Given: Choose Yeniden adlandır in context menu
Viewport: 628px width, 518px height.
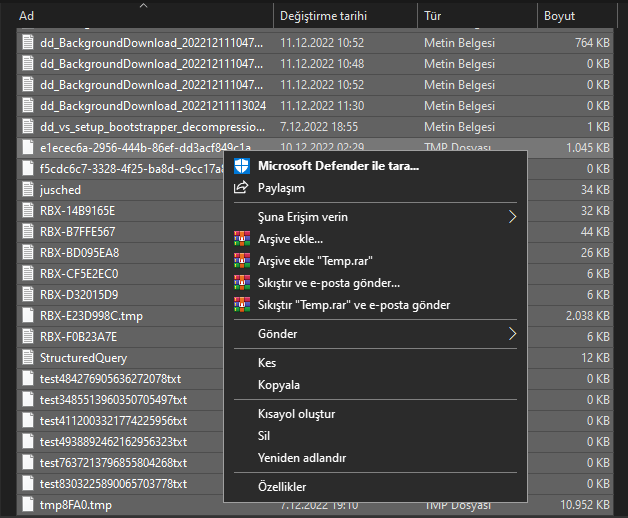Looking at the screenshot, I should [302, 458].
